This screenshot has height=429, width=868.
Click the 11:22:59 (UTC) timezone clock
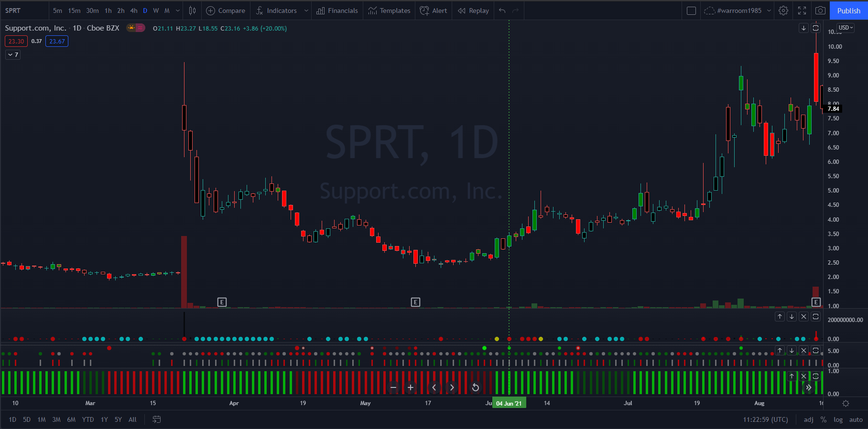[765, 420]
